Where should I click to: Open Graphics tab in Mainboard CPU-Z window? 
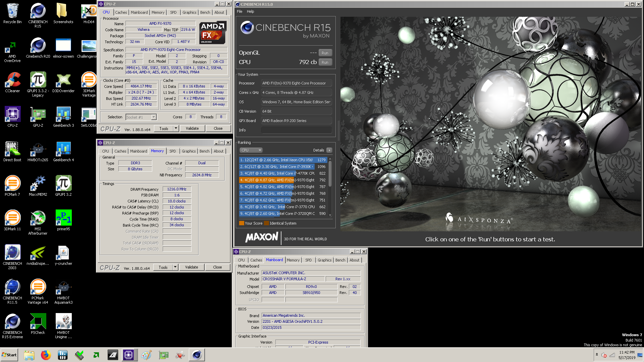[x=324, y=260]
